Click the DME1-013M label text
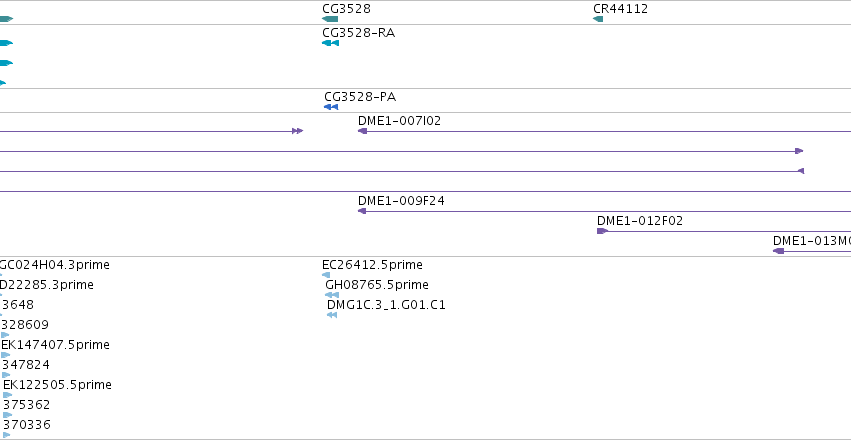Image resolution: width=851 pixels, height=440 pixels. coord(812,241)
